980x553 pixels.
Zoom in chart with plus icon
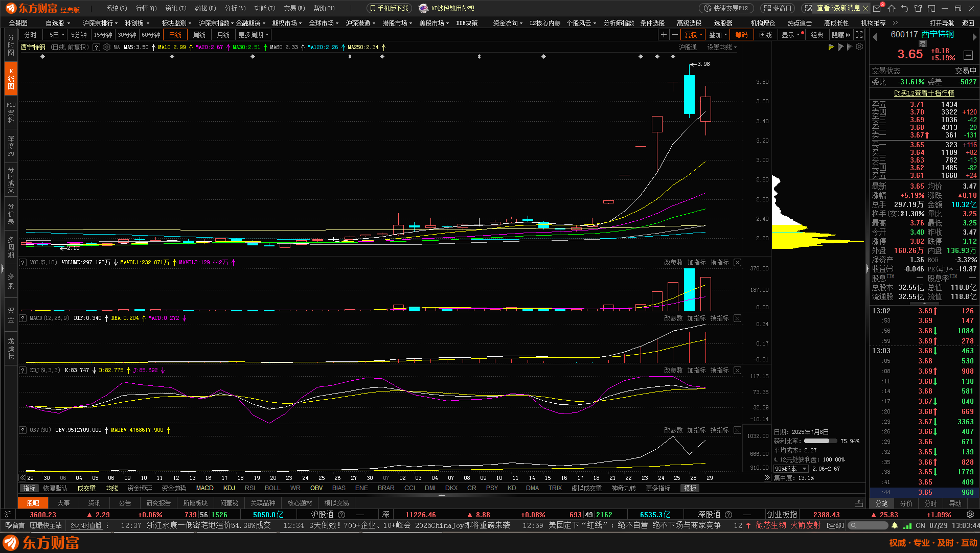tap(664, 35)
